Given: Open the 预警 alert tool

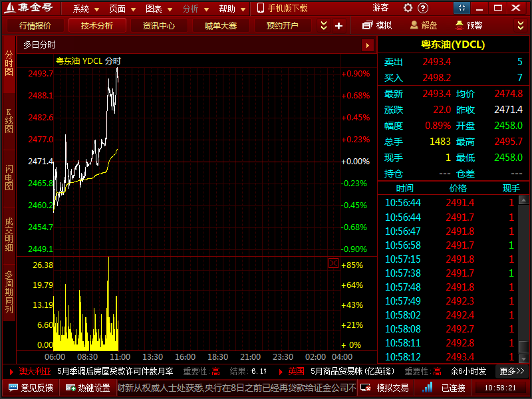Looking at the screenshot, I should tap(469, 25).
